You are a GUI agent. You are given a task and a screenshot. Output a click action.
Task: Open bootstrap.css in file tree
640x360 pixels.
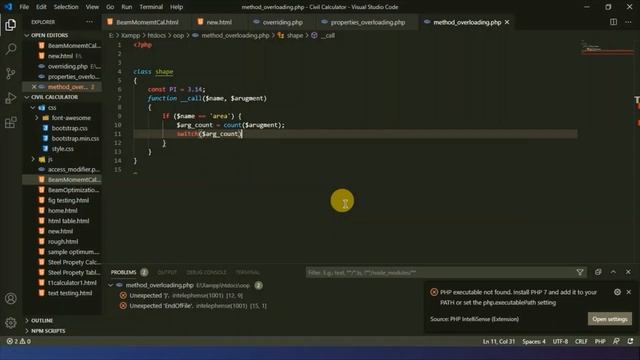tap(69, 128)
